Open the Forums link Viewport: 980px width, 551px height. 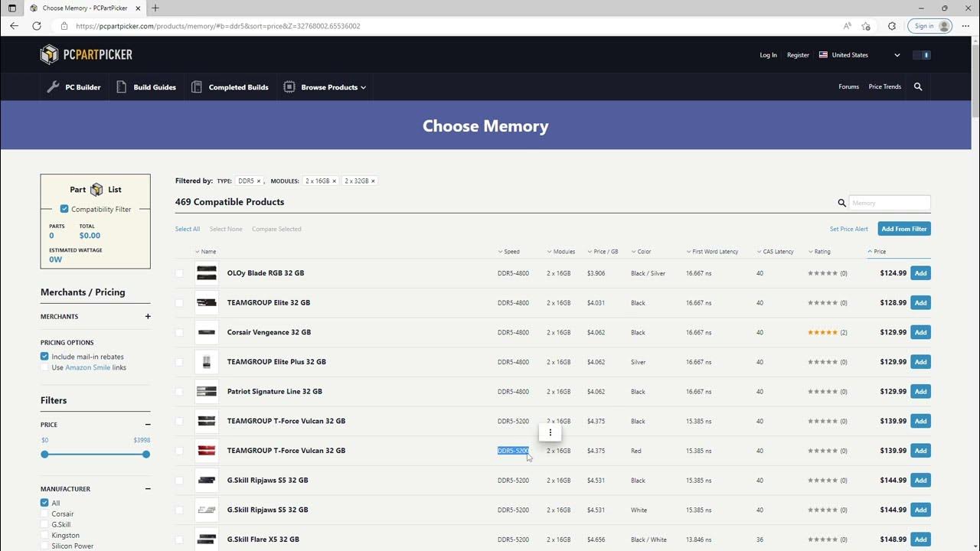(848, 86)
